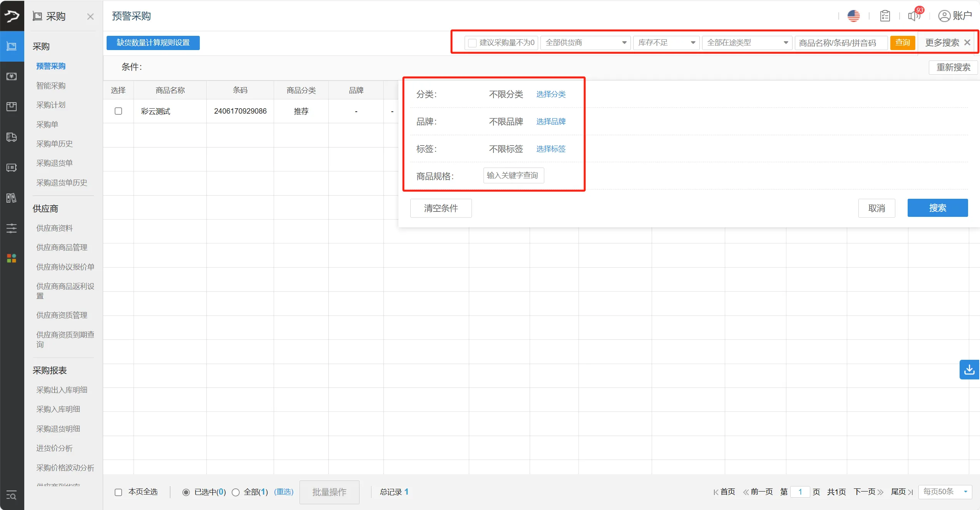Check the 彩云测试 row checkbox
Screen dimensions: 980x510
(x=118, y=111)
